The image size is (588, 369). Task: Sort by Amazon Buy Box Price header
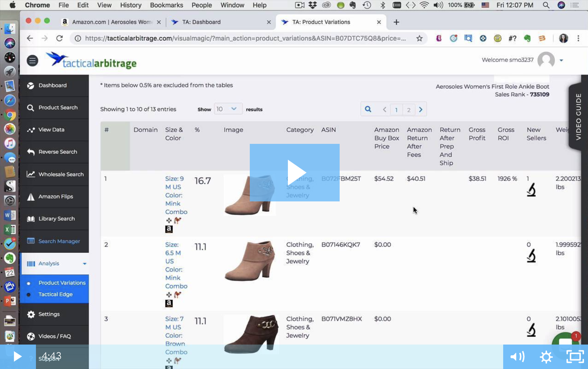click(386, 138)
